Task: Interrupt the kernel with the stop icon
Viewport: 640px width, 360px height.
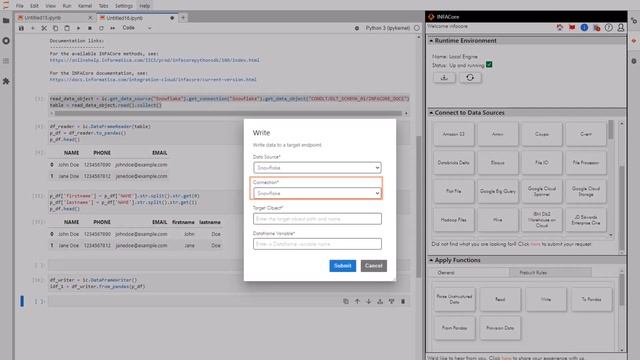Action: click(x=90, y=28)
